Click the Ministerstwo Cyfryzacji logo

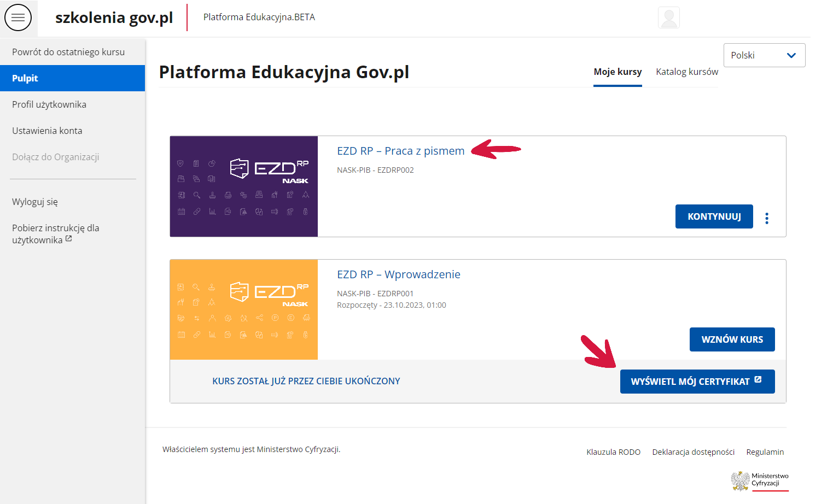(x=759, y=480)
